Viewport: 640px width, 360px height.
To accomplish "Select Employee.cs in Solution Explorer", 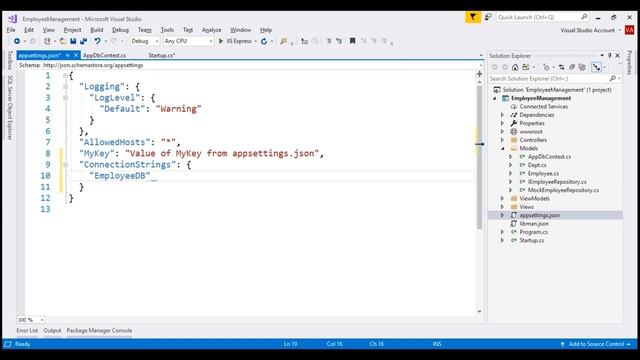I will tap(543, 173).
